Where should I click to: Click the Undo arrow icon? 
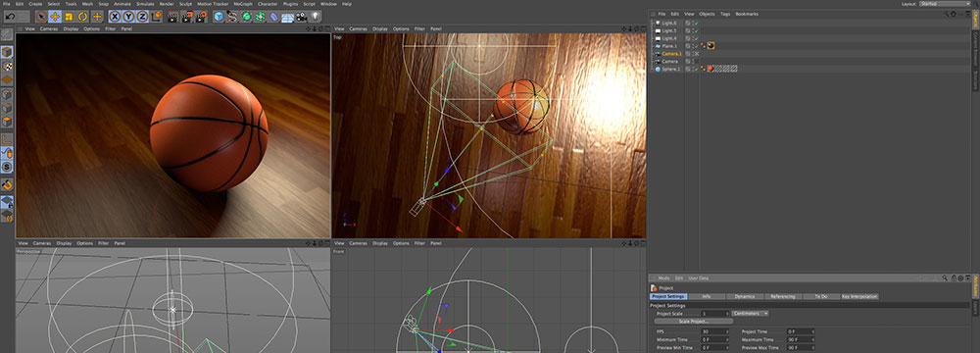pos(10,17)
